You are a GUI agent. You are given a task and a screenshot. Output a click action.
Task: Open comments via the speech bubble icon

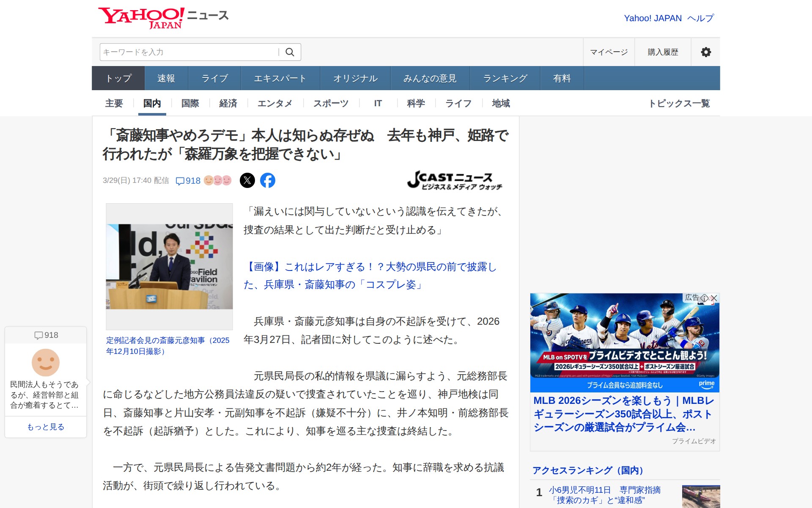(x=181, y=180)
